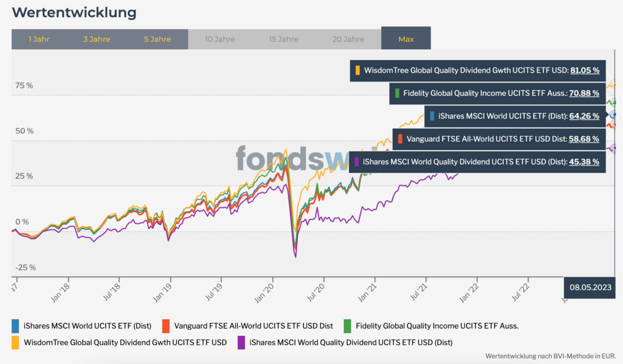Click the yellow WisdomTree legend swatch
The height and width of the screenshot is (364, 623).
[x=16, y=343]
